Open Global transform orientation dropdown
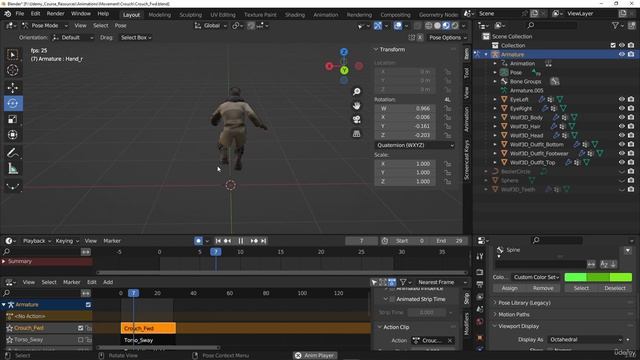 point(210,26)
